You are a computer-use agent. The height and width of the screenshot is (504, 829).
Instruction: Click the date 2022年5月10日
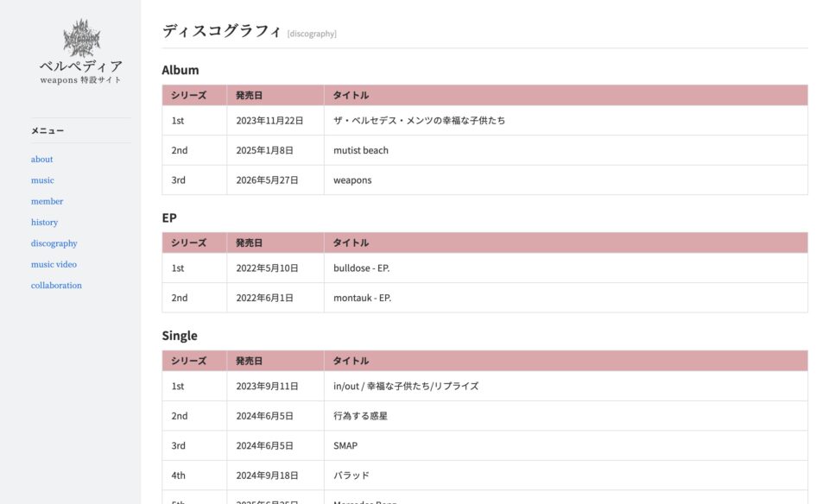point(267,268)
